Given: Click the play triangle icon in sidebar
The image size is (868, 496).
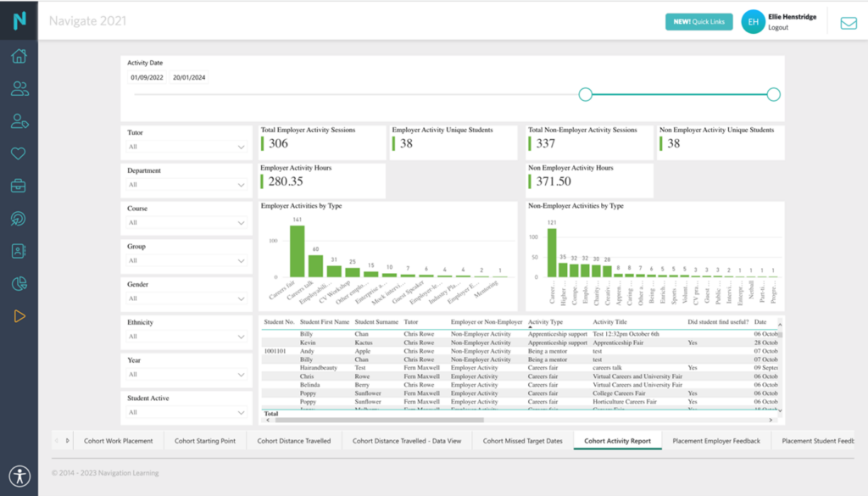Looking at the screenshot, I should point(19,316).
